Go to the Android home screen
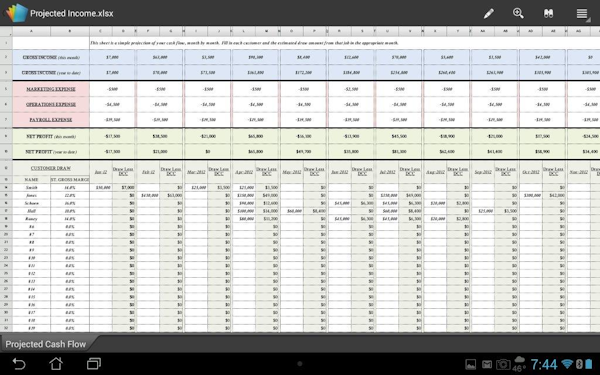This screenshot has width=600, height=375. 56,364
